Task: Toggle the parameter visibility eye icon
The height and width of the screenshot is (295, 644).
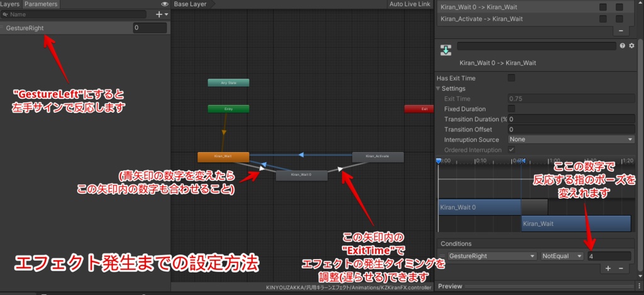Action: point(164,4)
